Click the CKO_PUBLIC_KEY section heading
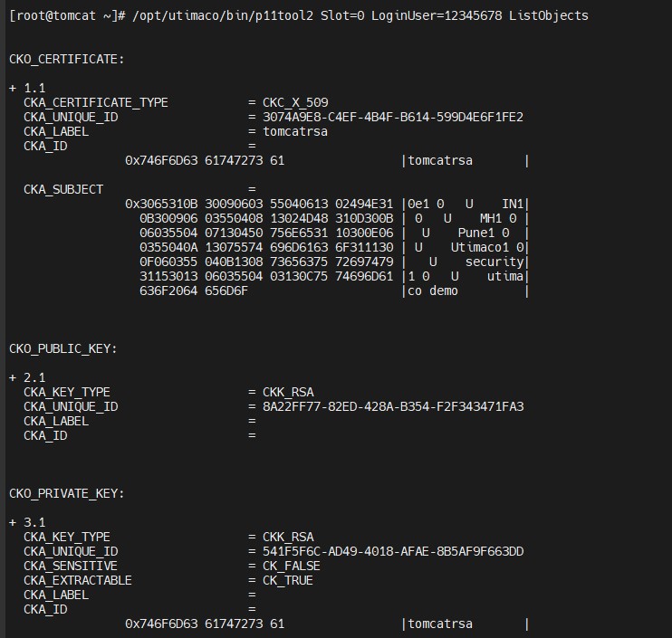672x638 pixels. [x=63, y=348]
